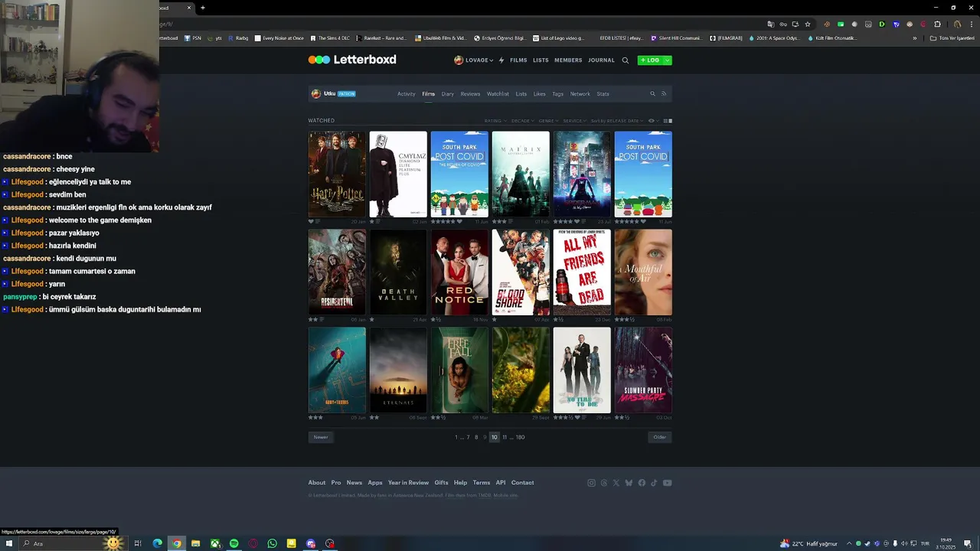
Task: Click the green + LOG button
Action: click(650, 60)
